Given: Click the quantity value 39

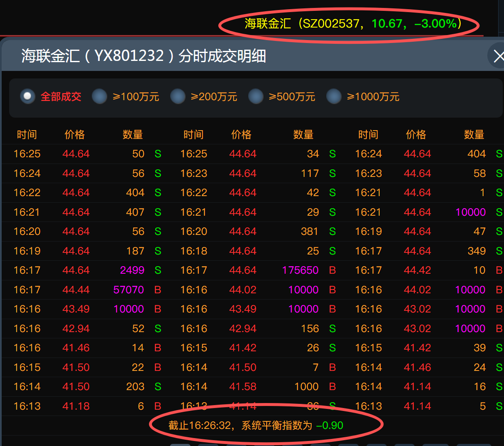Looking at the screenshot, I should click(480, 348).
